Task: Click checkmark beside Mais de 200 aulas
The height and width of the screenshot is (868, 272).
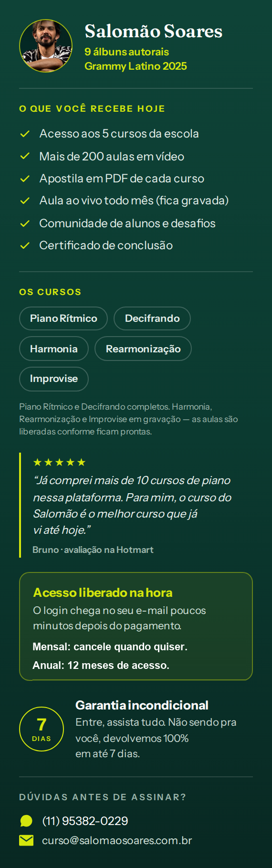Action: point(25,156)
